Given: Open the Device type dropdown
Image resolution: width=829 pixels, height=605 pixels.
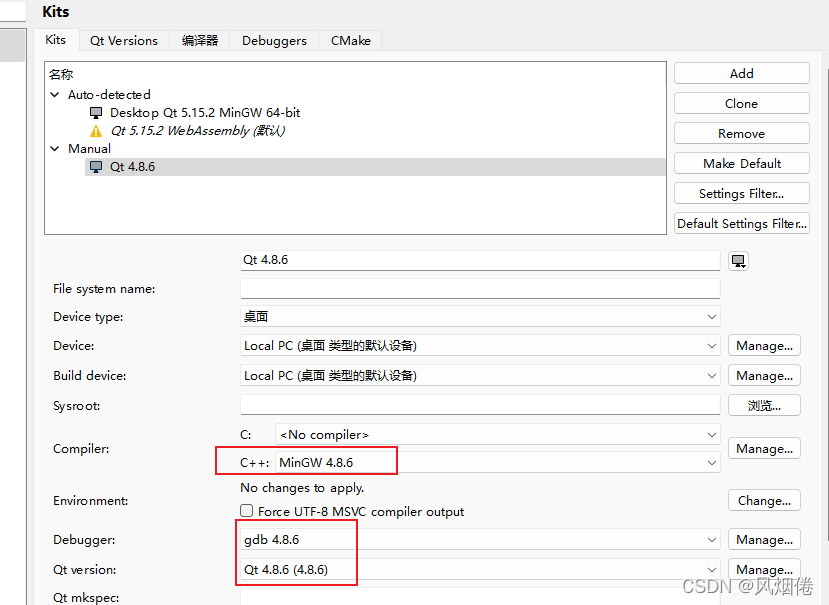Looking at the screenshot, I should 480,317.
